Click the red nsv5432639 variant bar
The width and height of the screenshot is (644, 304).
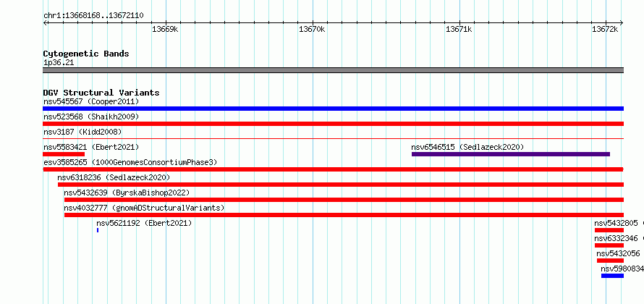pos(344,200)
